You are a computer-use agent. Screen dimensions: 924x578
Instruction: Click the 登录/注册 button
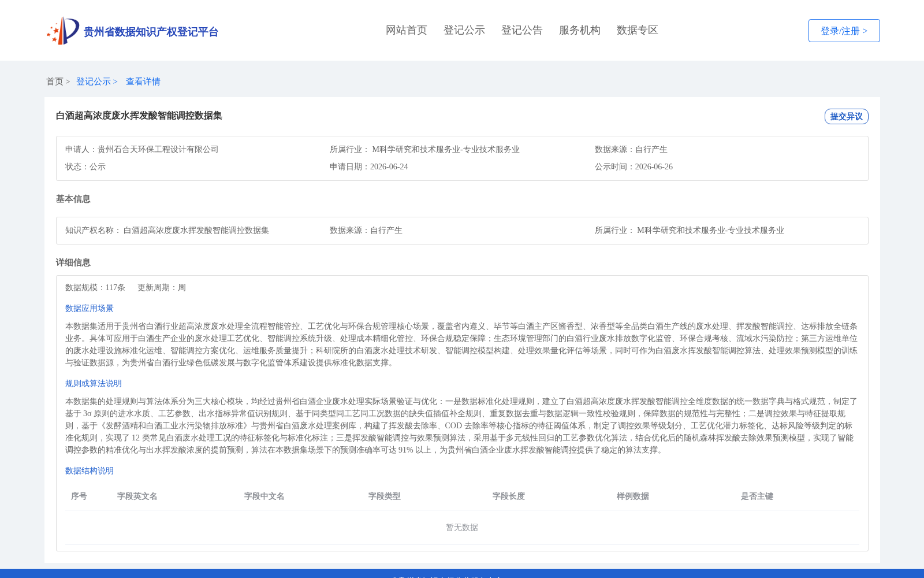click(x=844, y=31)
